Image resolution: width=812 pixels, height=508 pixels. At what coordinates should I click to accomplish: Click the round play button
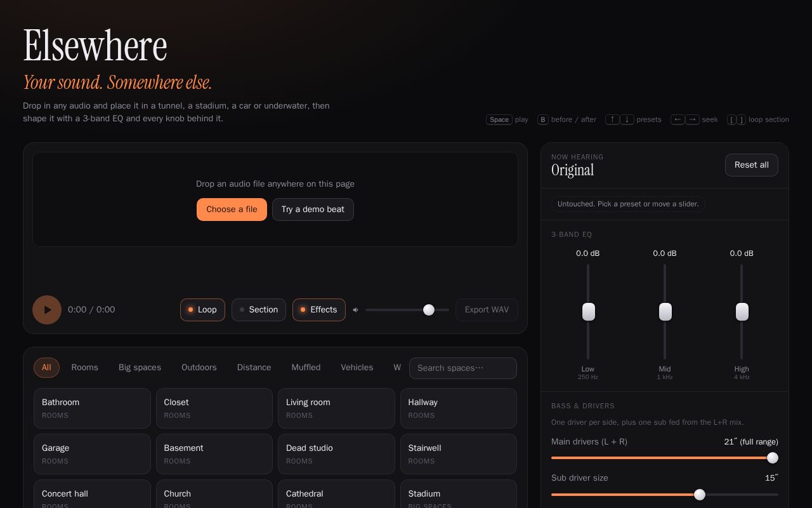pos(47,310)
